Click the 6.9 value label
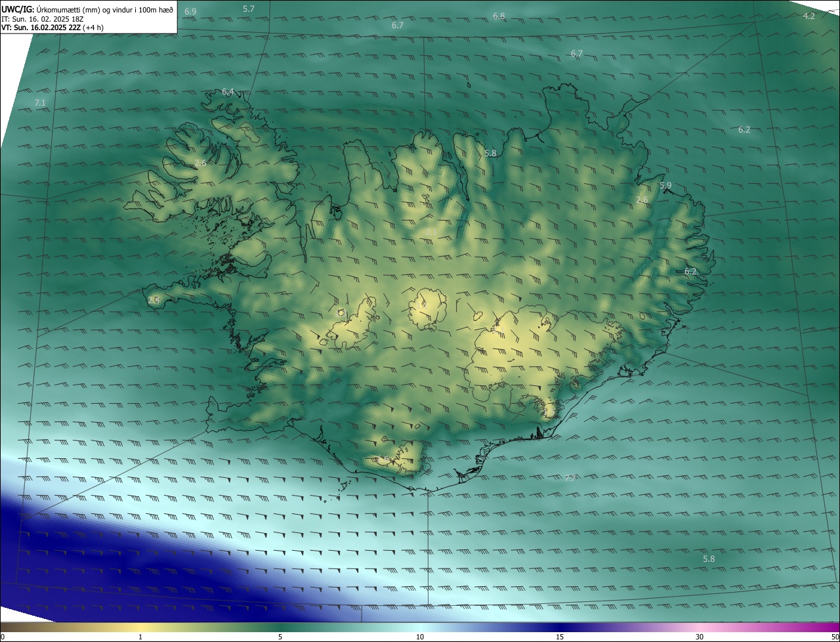The width and height of the screenshot is (840, 642). (190, 12)
